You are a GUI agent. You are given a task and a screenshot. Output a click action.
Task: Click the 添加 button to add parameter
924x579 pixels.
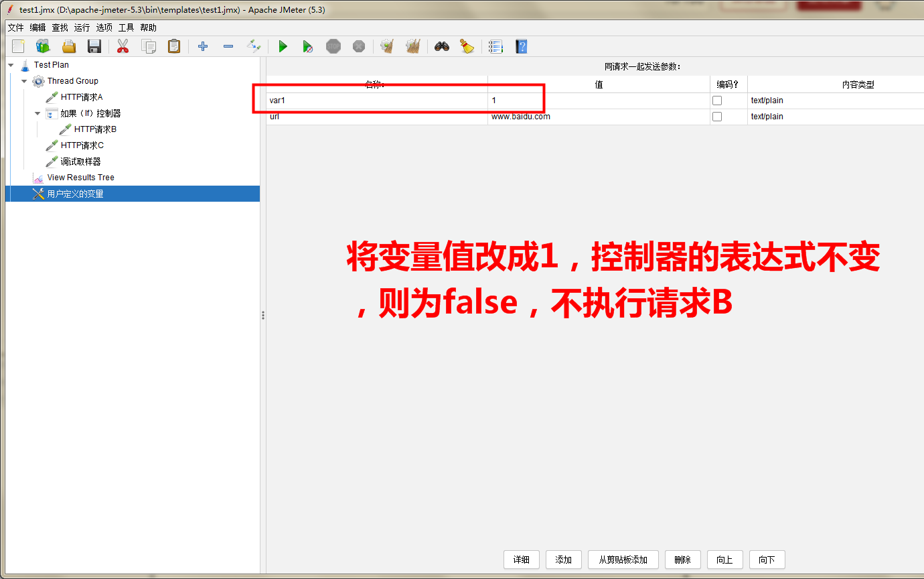(563, 560)
